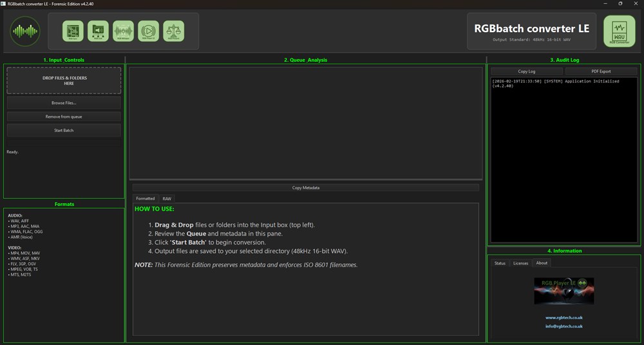644x345 pixels.
Task: Open RGB Link via the folder-speaker icon
Action: [x=98, y=31]
